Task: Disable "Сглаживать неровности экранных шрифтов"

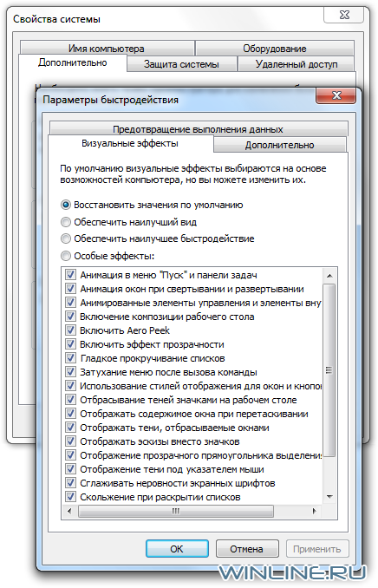Action: coord(70,482)
